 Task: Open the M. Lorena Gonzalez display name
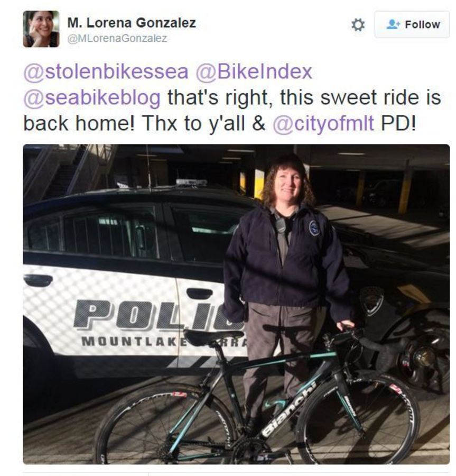point(132,23)
